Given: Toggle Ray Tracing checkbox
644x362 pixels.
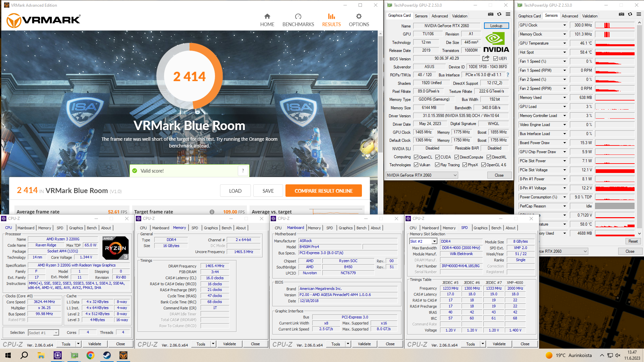Looking at the screenshot, I should [437, 165].
